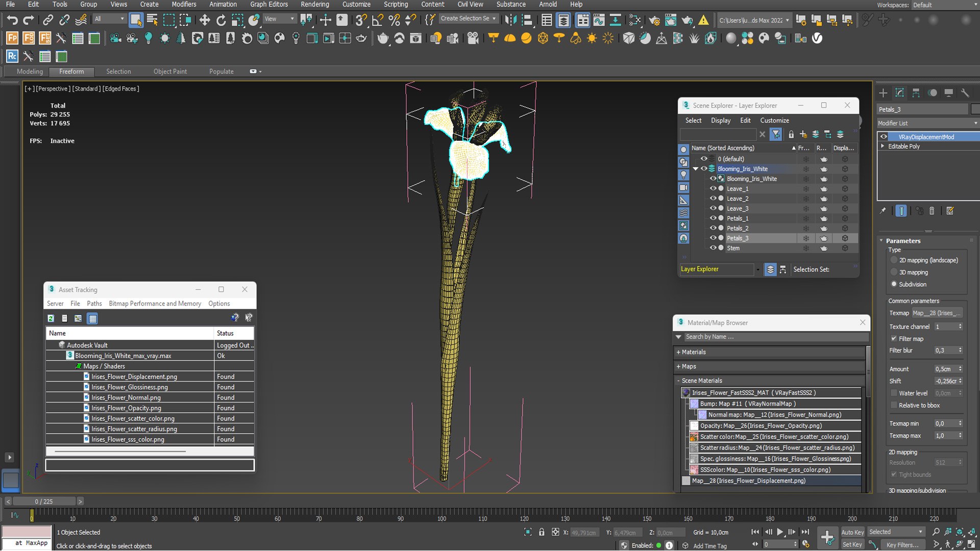
Task: Click the Undo arrow icon
Action: coord(12,20)
